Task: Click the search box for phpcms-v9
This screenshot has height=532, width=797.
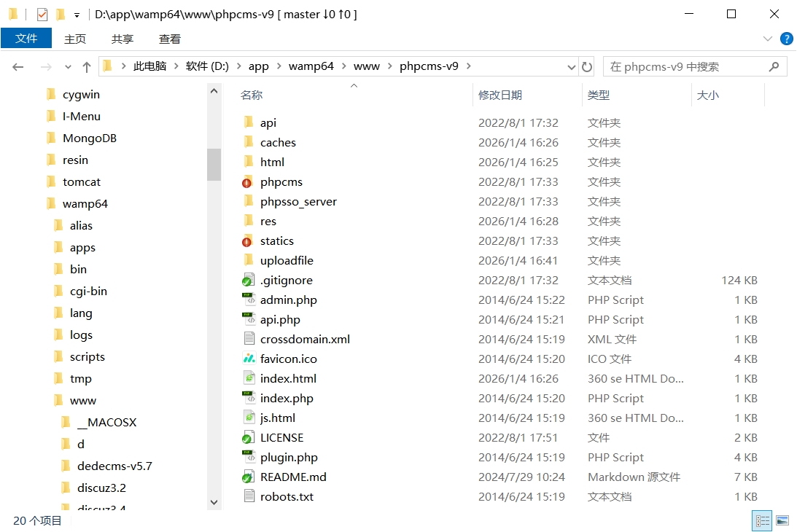Action: tap(685, 67)
